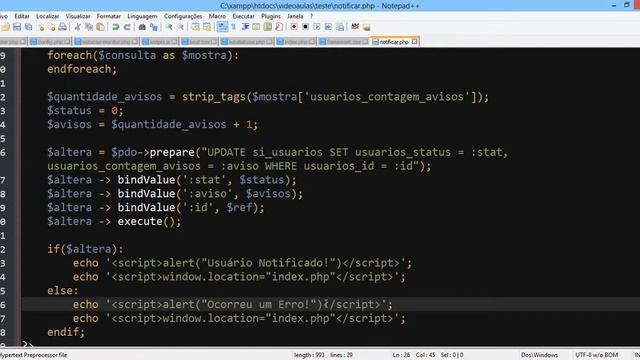
Task: Redo the edit via toolbar arrow
Action: pyautogui.click(x=127, y=27)
